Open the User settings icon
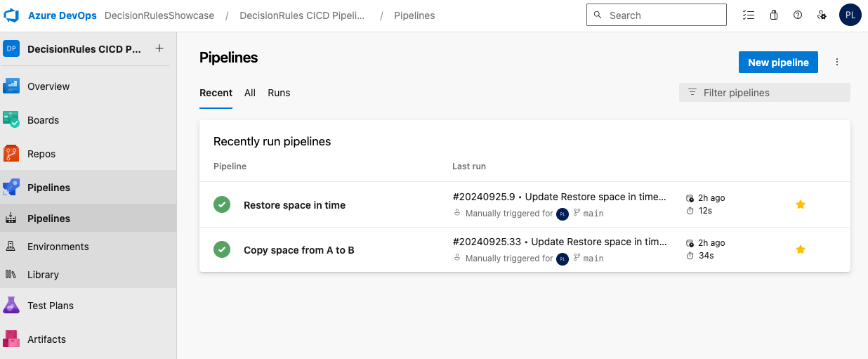The image size is (868, 359). click(822, 15)
